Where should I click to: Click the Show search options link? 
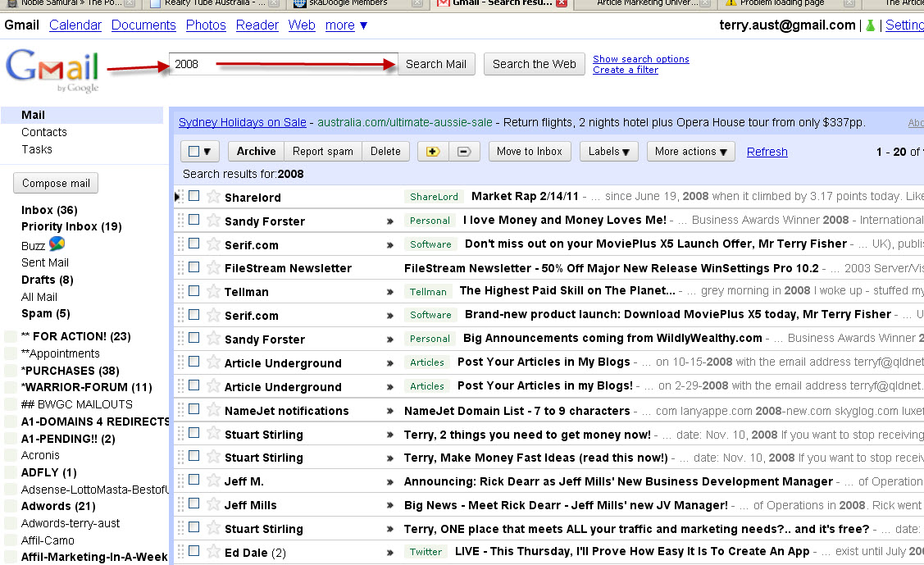640,59
